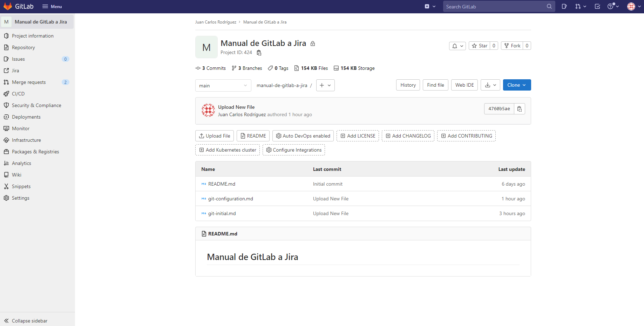
Task: Click Add CONTRIBUTING
Action: pos(466,136)
